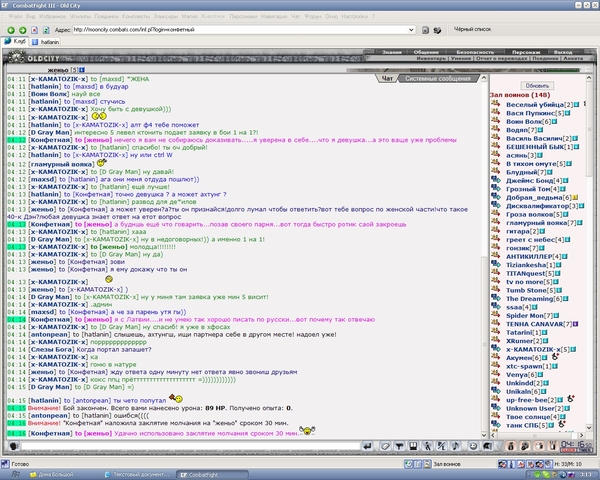Open the Настройки menu
The width and height of the screenshot is (600, 480).
[355, 16]
